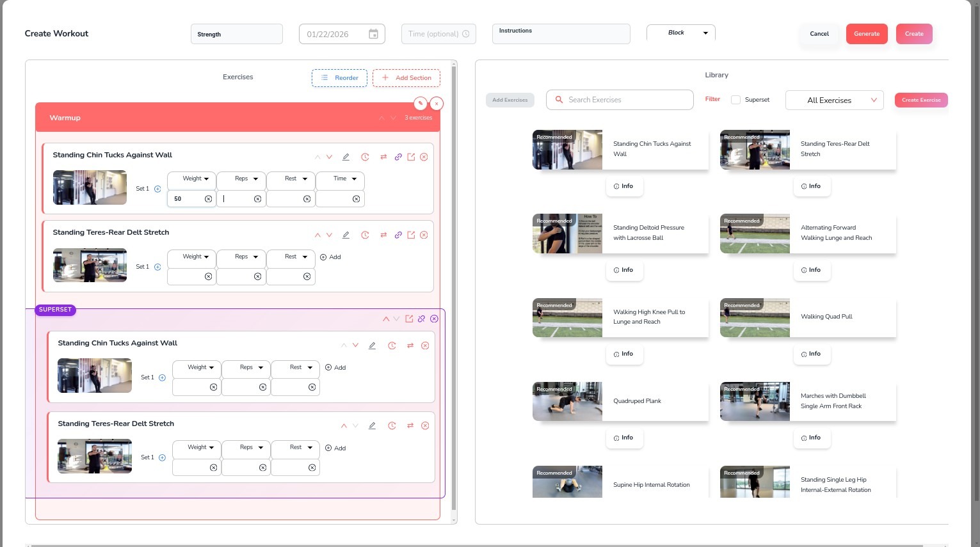The width and height of the screenshot is (980, 547).
Task: Click the Generate button
Action: pos(867,34)
